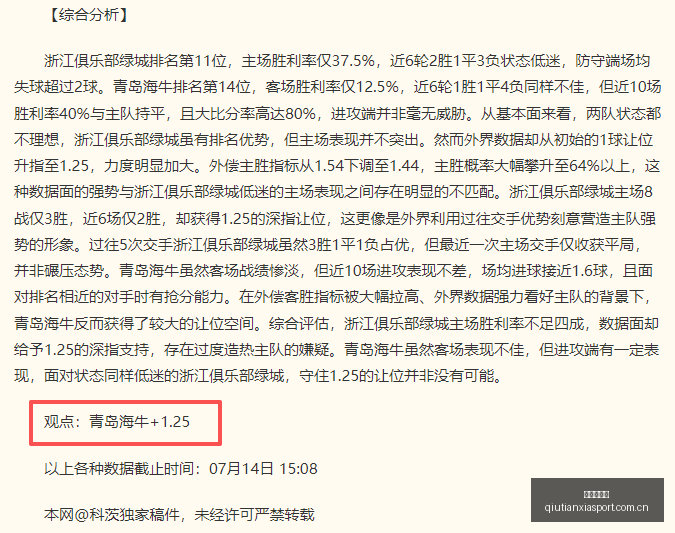
Task: Click the line starting 种数据面的强势
Action: pos(333,192)
